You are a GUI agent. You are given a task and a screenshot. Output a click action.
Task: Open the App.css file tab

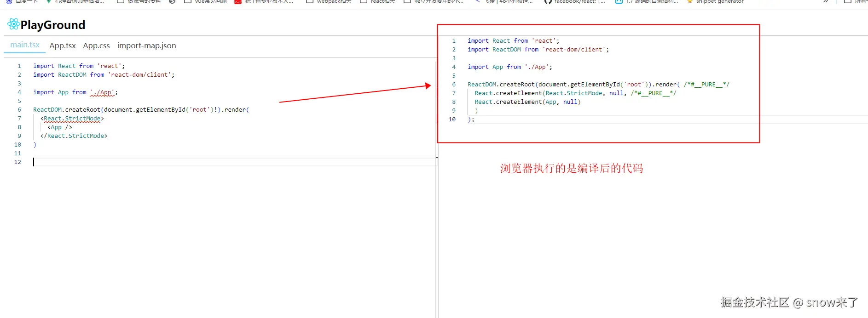pyautogui.click(x=96, y=45)
